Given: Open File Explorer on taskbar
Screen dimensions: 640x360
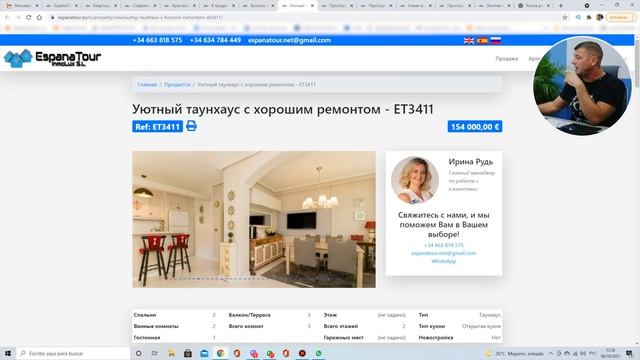Looking at the screenshot, I should (171, 353).
